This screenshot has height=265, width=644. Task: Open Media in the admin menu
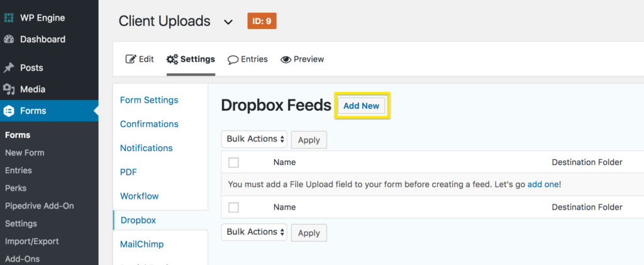tap(33, 89)
